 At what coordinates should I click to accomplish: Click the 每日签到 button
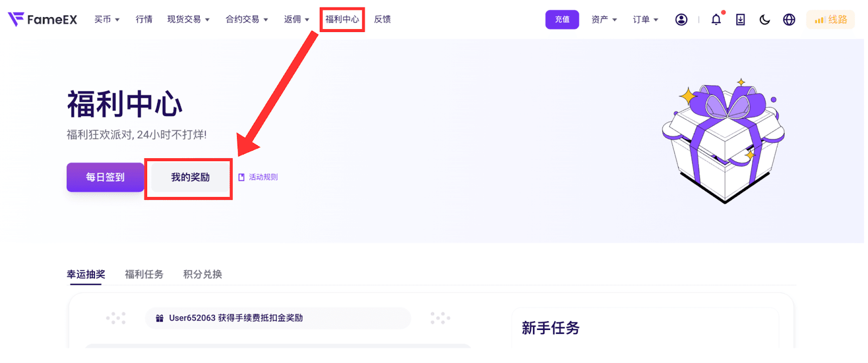coord(105,177)
